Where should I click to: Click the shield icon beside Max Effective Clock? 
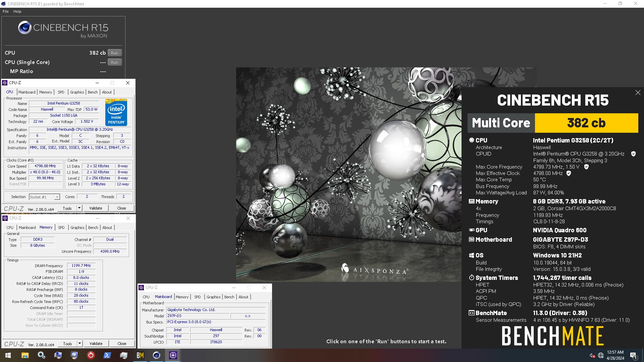[569, 173]
